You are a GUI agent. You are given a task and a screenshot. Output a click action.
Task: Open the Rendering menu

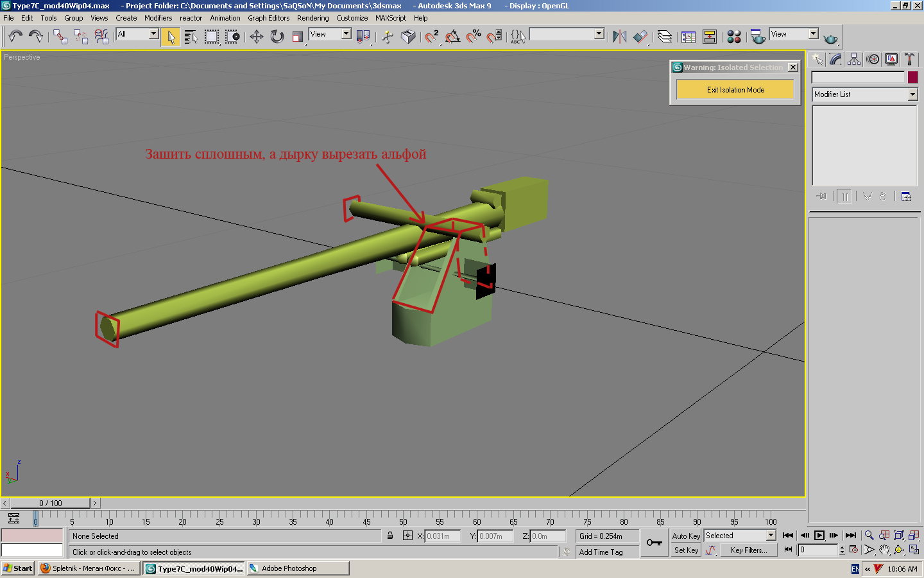tap(312, 18)
